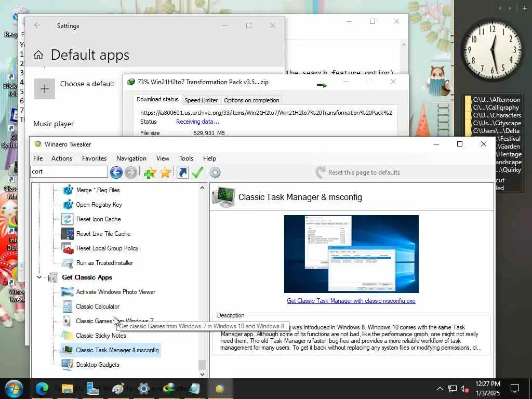
Task: Click the tree scroll up arrow
Action: pos(202,188)
